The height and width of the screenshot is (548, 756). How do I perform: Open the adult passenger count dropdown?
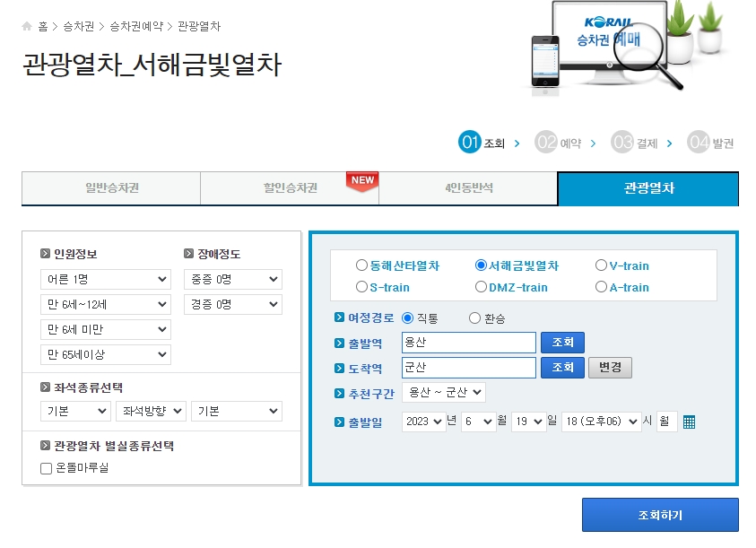105,279
